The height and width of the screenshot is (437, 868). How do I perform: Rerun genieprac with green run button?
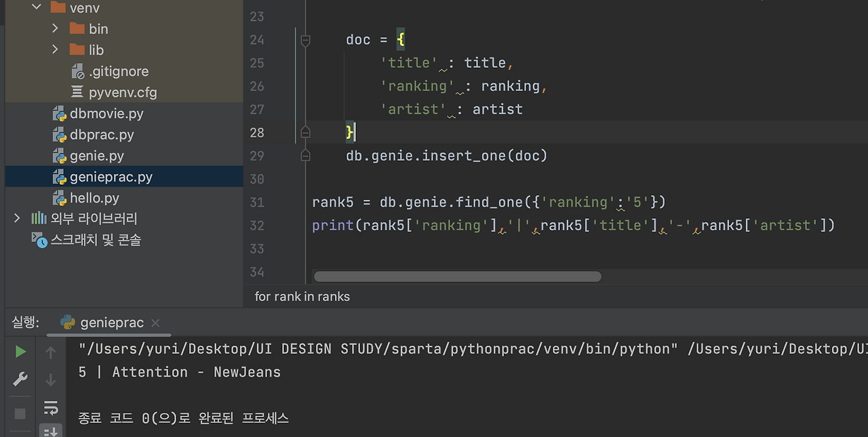click(x=20, y=352)
